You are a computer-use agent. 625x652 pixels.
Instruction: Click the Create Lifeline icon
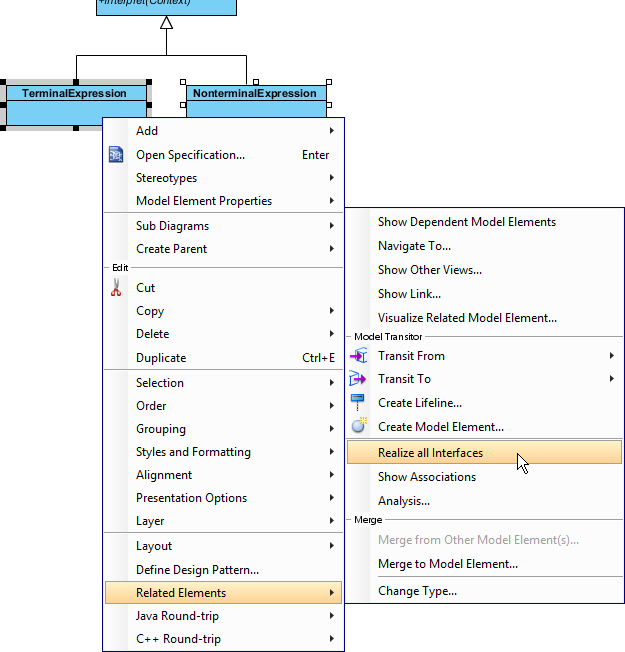click(357, 402)
